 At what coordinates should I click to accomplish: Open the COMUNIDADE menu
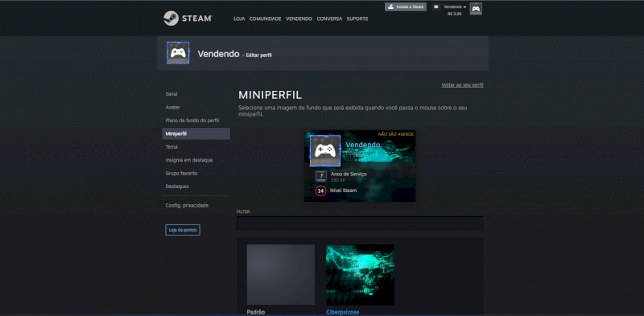266,18
